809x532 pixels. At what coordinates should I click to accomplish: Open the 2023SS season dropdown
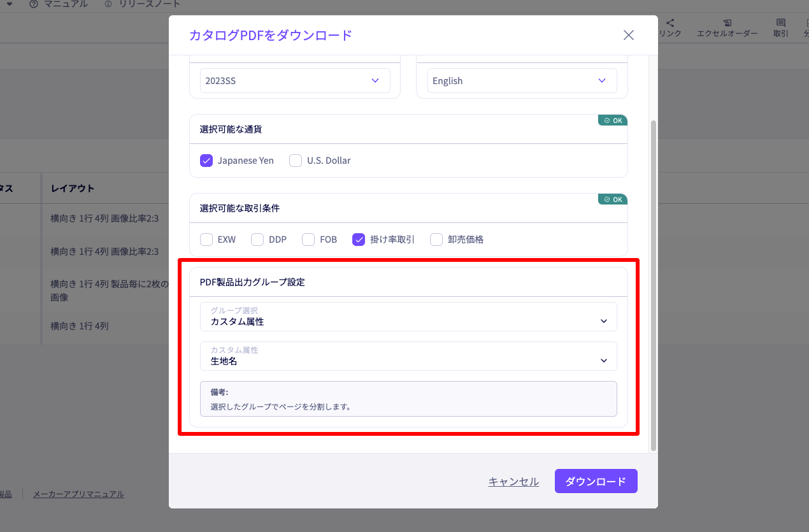pyautogui.click(x=295, y=81)
